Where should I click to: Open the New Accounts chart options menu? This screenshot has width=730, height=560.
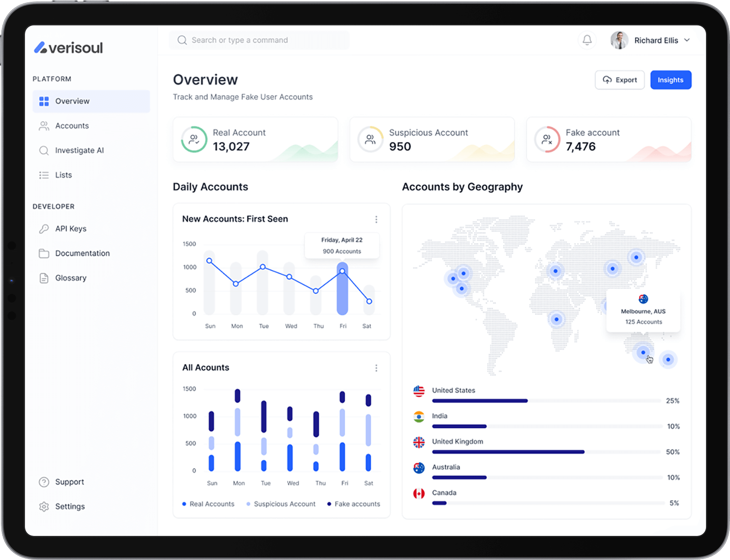pyautogui.click(x=377, y=219)
